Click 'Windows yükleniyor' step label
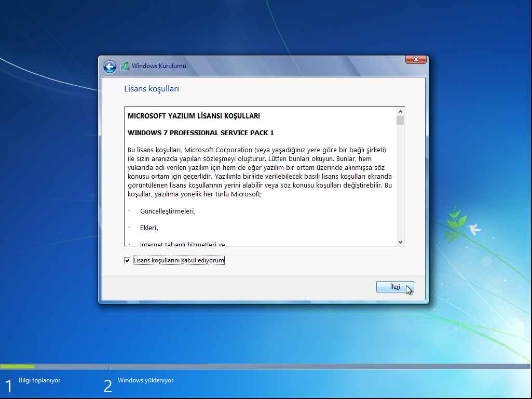Screen dimensions: 532x399 click(x=145, y=380)
